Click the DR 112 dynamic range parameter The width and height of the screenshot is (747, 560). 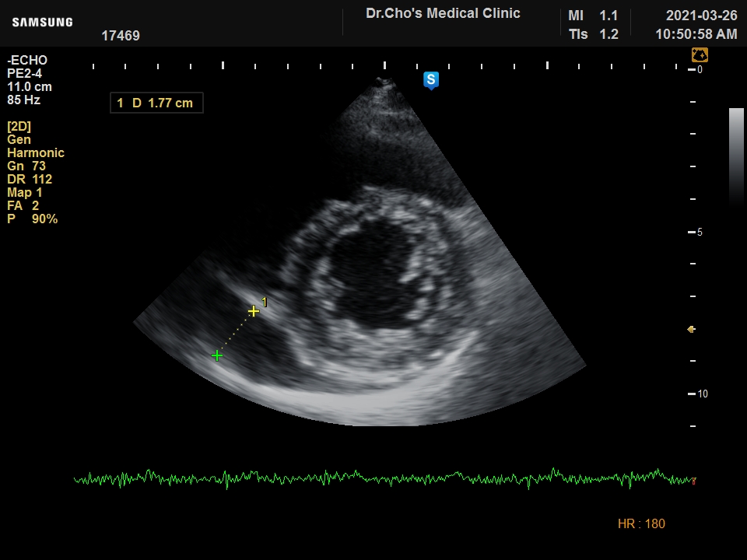click(30, 180)
